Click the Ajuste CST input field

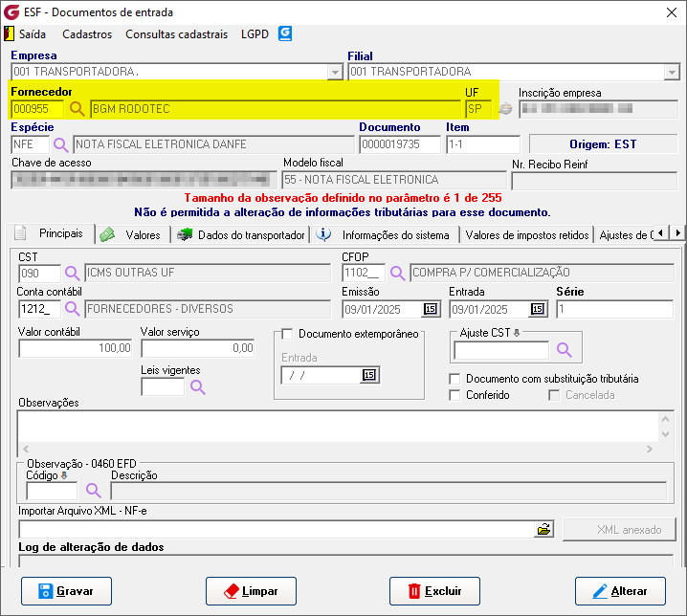coord(501,350)
